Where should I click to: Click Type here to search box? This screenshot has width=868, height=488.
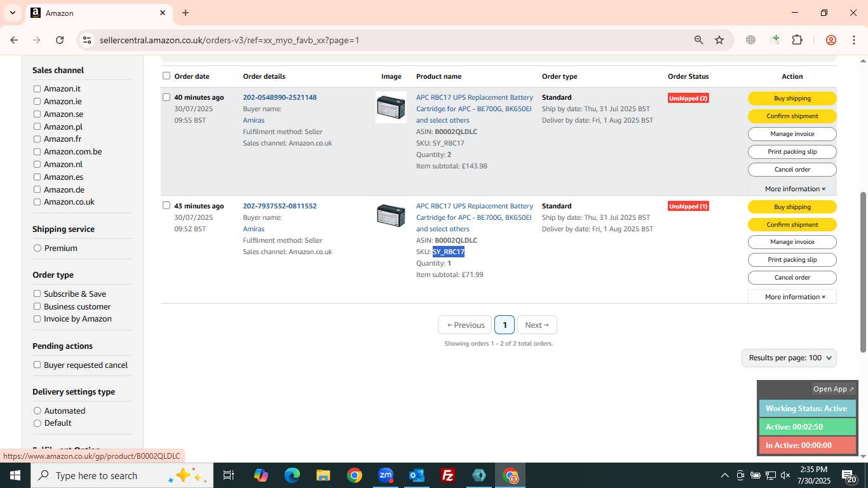tap(121, 475)
